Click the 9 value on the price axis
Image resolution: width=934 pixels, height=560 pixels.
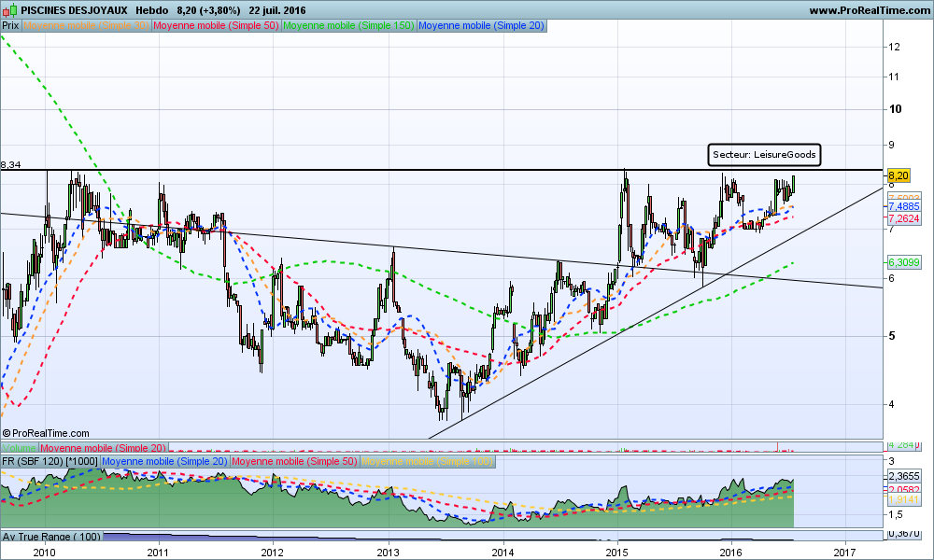click(891, 145)
